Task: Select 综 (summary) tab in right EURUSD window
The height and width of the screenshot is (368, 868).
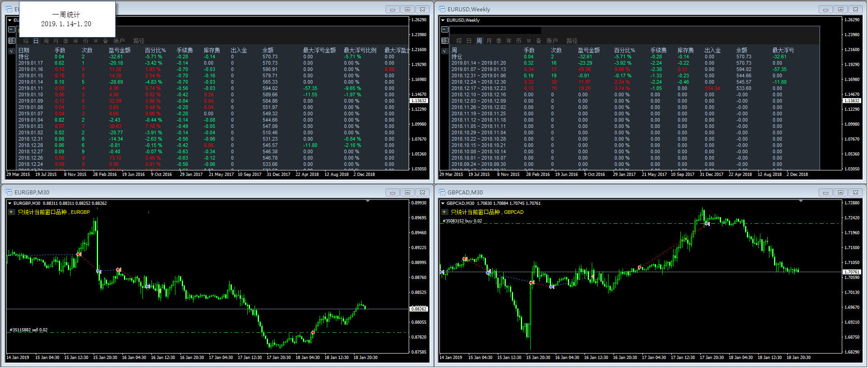Action: pyautogui.click(x=459, y=41)
